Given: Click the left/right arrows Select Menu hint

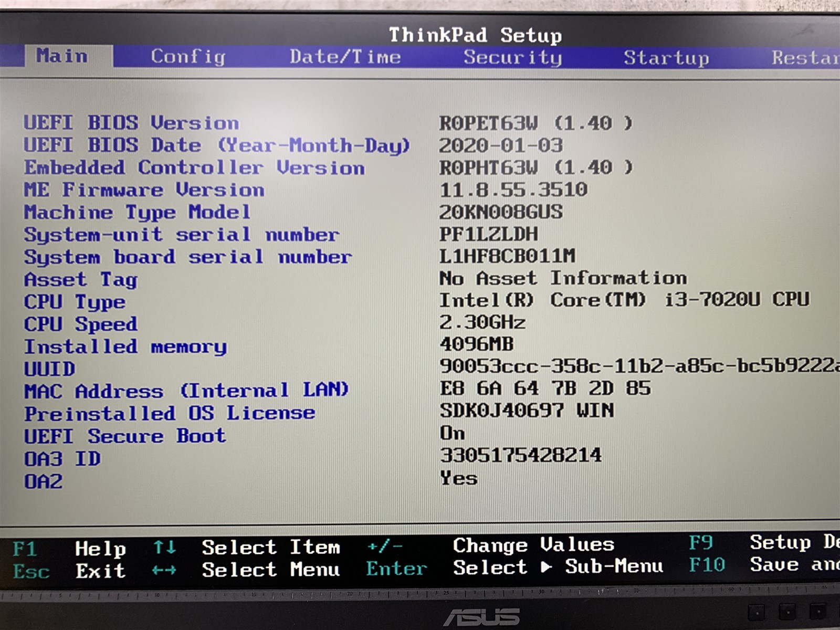Looking at the screenshot, I should tap(246, 570).
